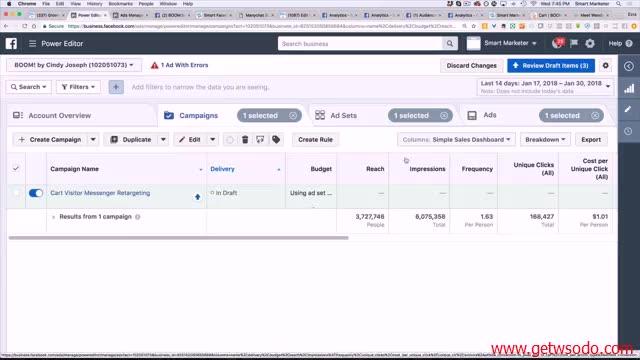
Task: Click the Facebook logo icon
Action: [11, 43]
